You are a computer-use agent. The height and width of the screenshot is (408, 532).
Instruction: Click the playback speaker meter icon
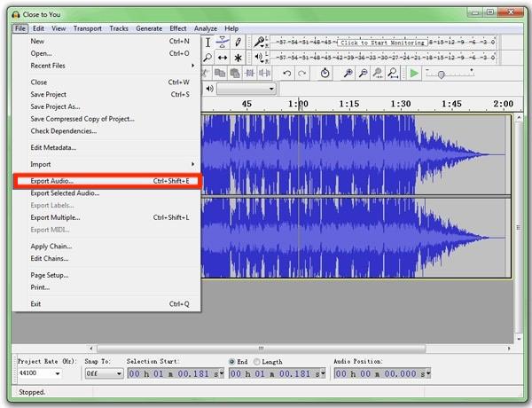pyautogui.click(x=259, y=58)
